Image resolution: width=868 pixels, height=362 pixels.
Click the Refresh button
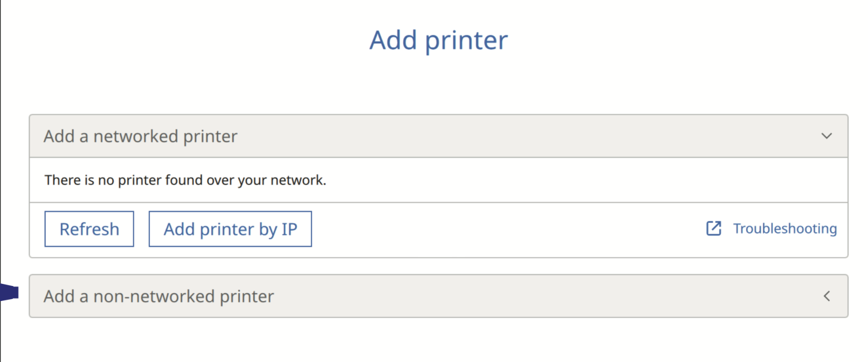(x=89, y=229)
